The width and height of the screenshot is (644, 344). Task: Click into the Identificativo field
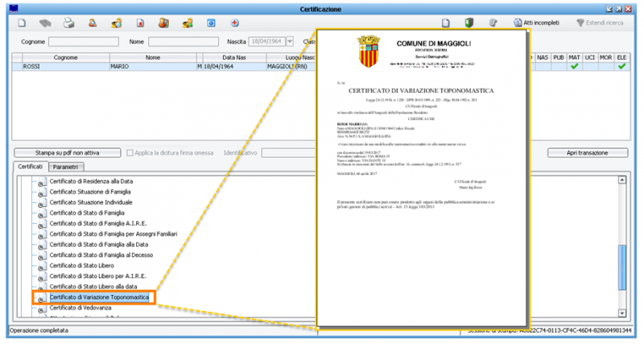click(290, 153)
